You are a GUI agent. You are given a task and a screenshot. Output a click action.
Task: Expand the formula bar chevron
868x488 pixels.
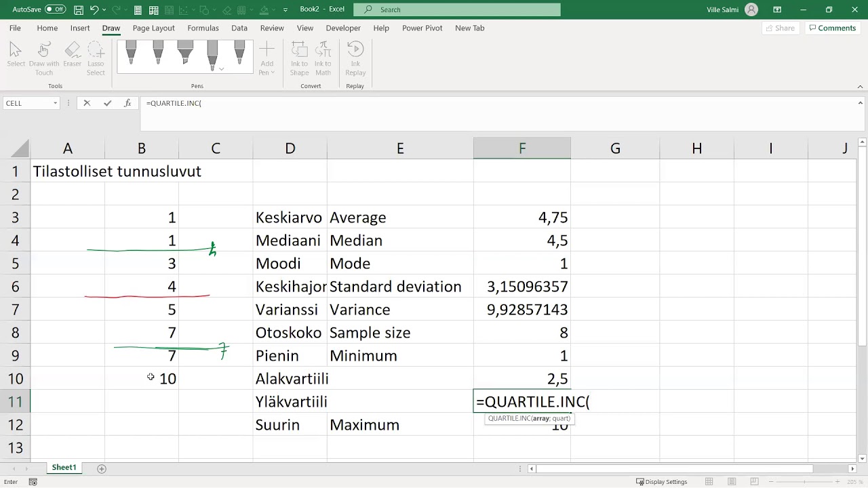coord(861,103)
